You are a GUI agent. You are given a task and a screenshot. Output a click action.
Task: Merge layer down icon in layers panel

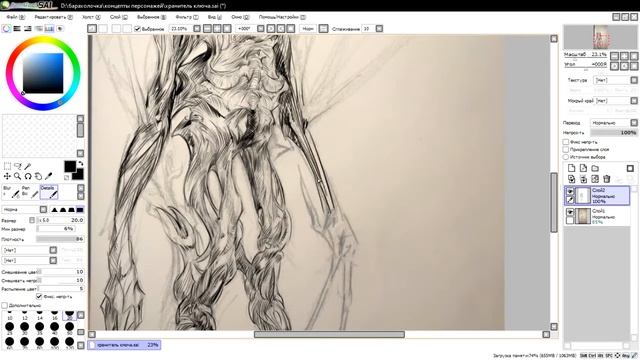(583, 179)
